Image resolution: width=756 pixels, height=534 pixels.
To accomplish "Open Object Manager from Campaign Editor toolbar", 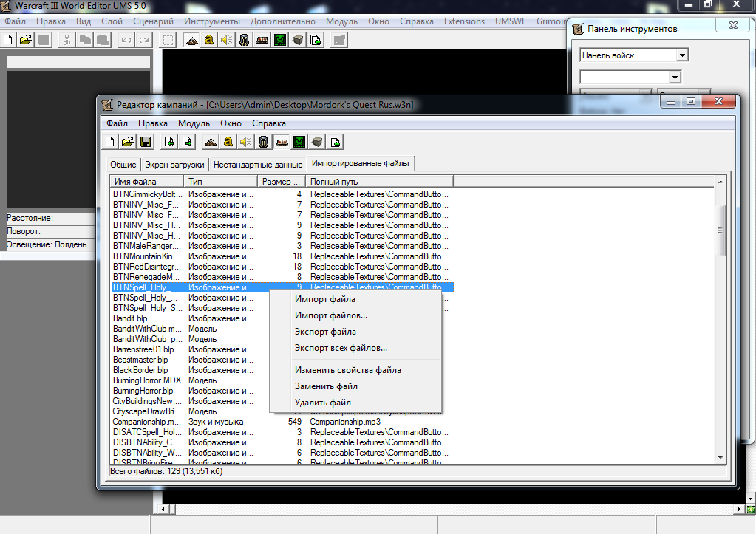I will click(x=317, y=142).
